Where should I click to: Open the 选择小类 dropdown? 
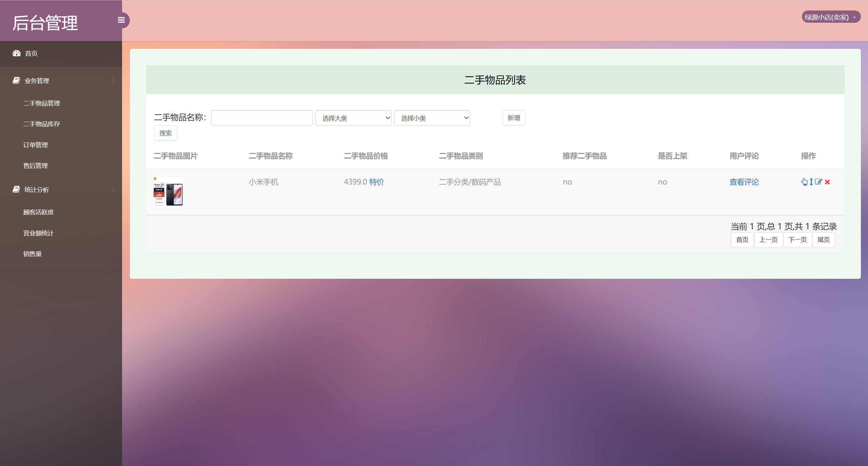pyautogui.click(x=432, y=118)
